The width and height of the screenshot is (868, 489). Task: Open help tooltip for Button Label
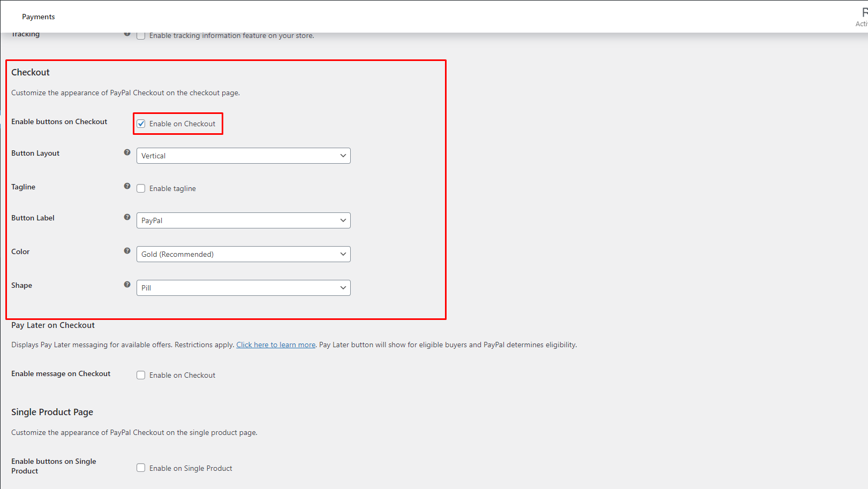[127, 217]
